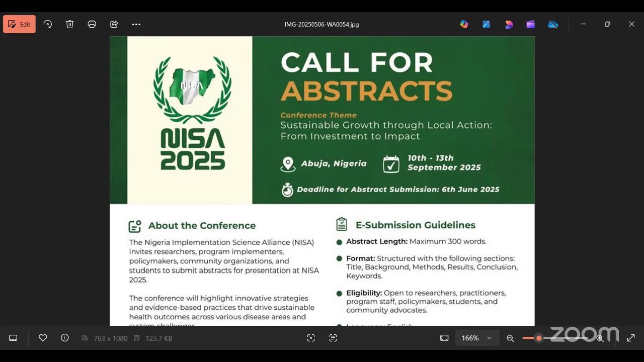The image size is (644, 362).
Task: Enter full screen with the expand arrows icon
Action: coord(631,338)
